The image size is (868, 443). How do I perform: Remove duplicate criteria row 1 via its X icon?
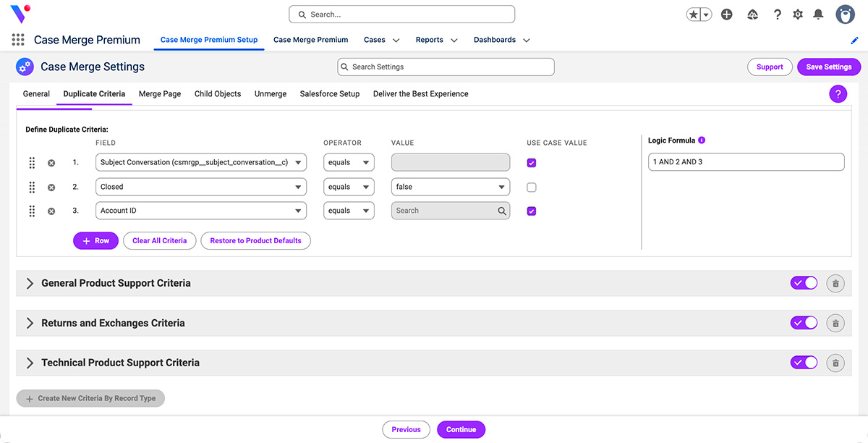click(51, 162)
